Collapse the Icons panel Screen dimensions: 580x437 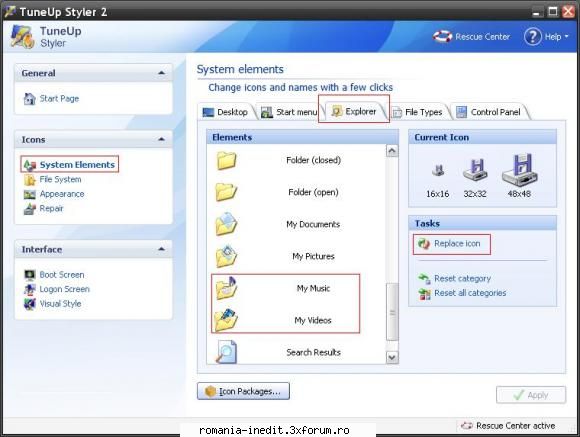161,139
